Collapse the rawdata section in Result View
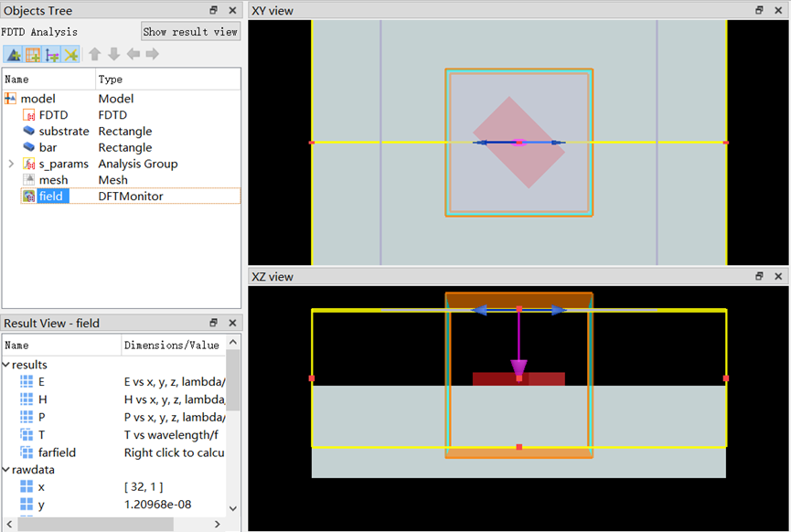 pos(6,470)
